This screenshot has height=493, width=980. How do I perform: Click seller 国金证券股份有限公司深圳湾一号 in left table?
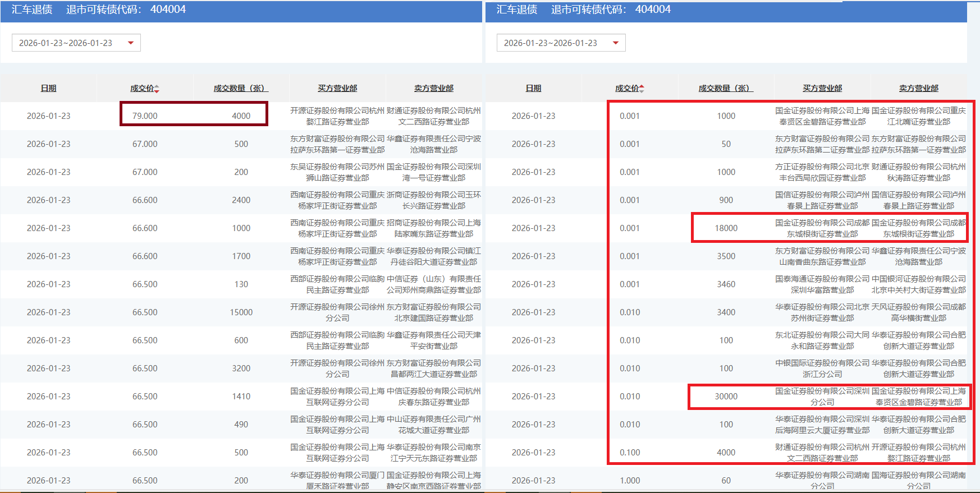(x=434, y=172)
